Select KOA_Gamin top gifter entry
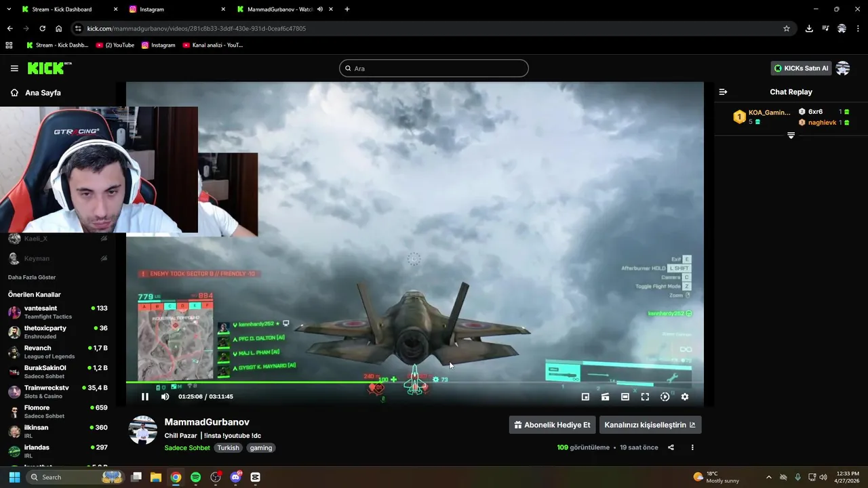868x488 pixels. coord(762,117)
